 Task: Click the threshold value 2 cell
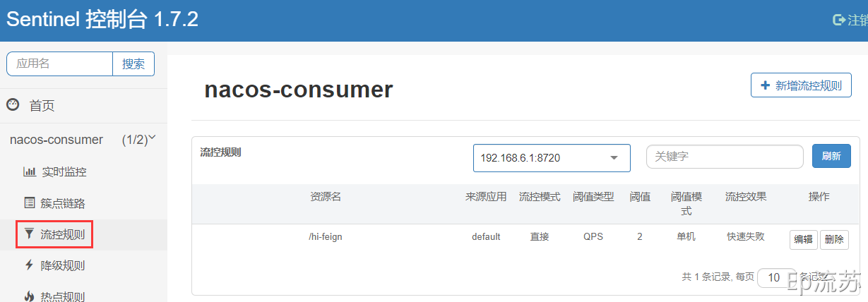(640, 236)
